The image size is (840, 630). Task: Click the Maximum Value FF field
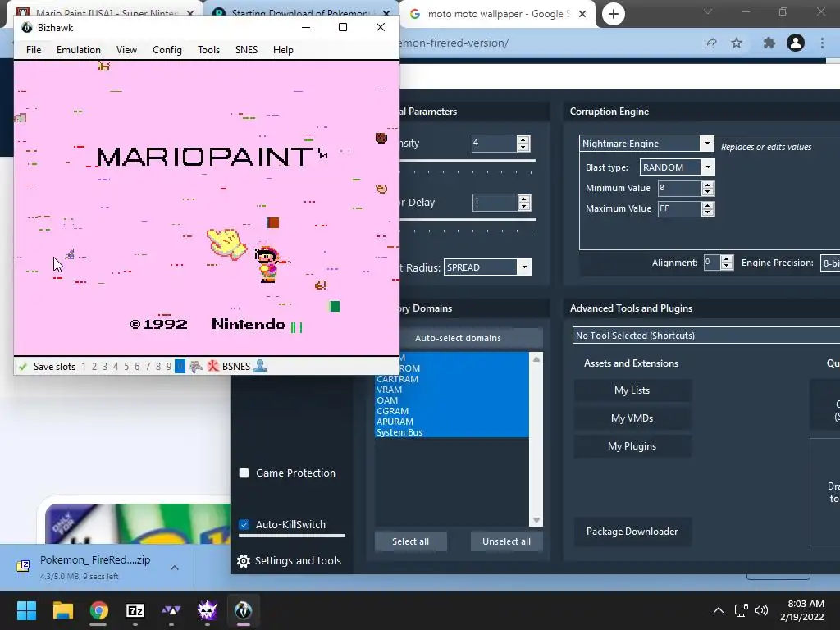679,208
